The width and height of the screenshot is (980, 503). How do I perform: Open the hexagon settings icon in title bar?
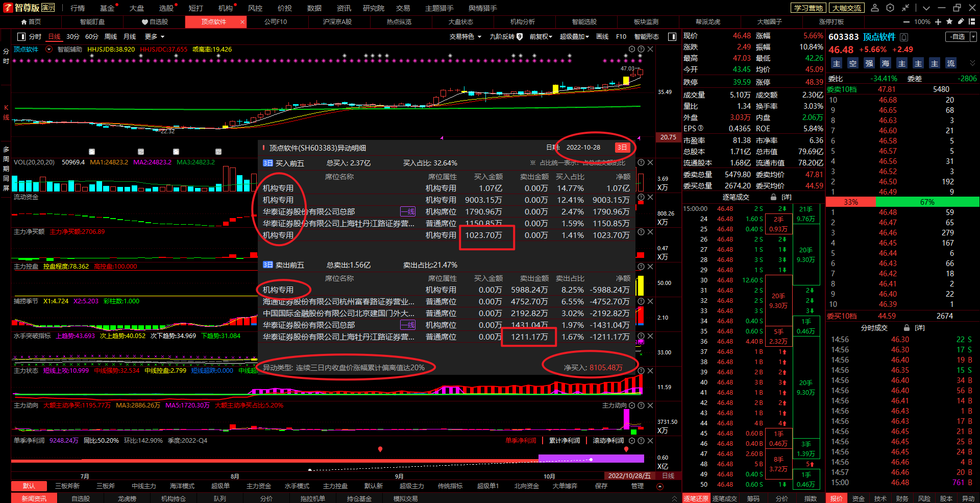tap(890, 8)
